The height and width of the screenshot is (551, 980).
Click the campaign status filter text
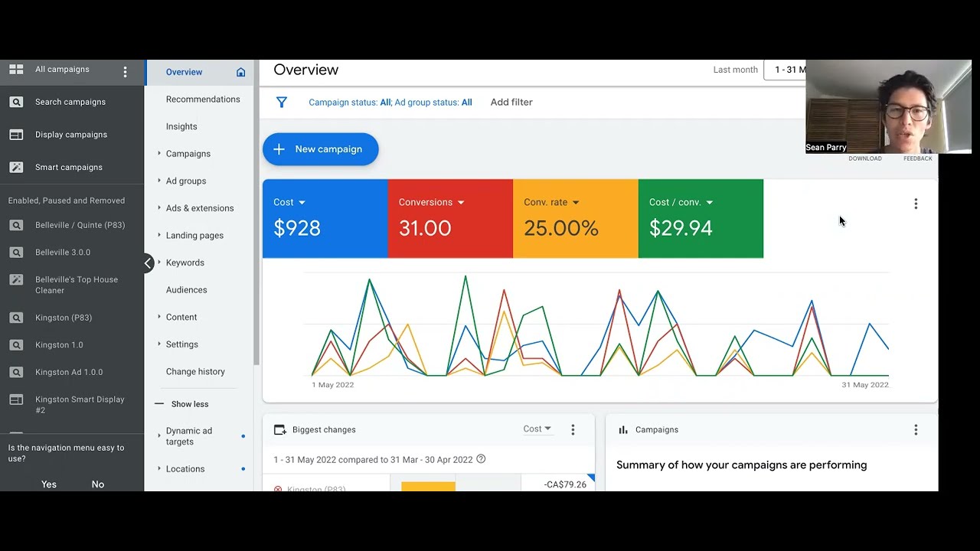pyautogui.click(x=390, y=103)
